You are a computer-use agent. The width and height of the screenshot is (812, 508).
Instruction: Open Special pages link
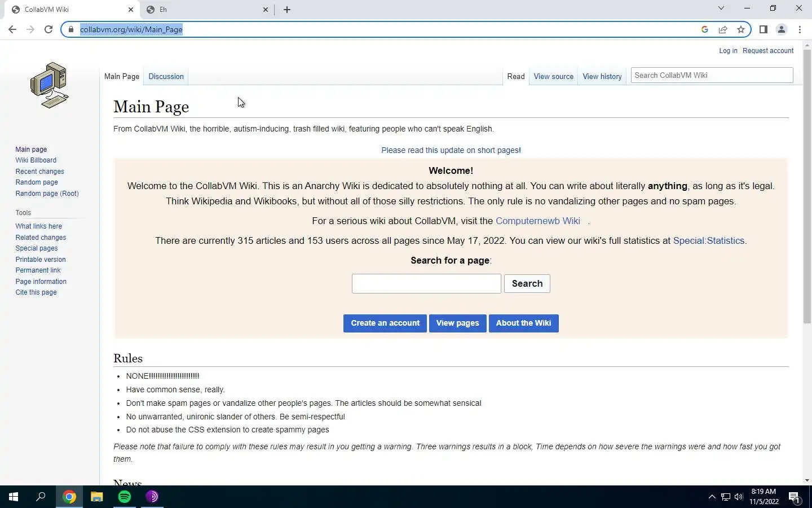[37, 248]
